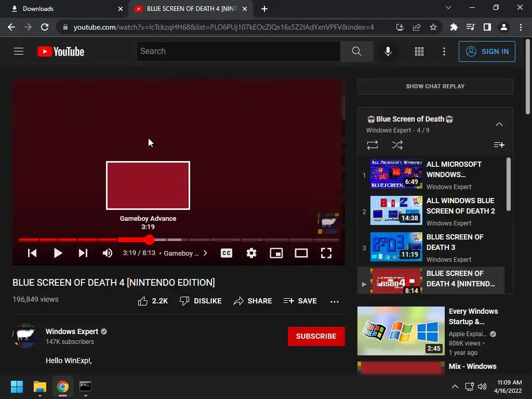Open the playlist title Blue Screen of Death
Viewport: 532px width, 399px height.
pos(410,119)
